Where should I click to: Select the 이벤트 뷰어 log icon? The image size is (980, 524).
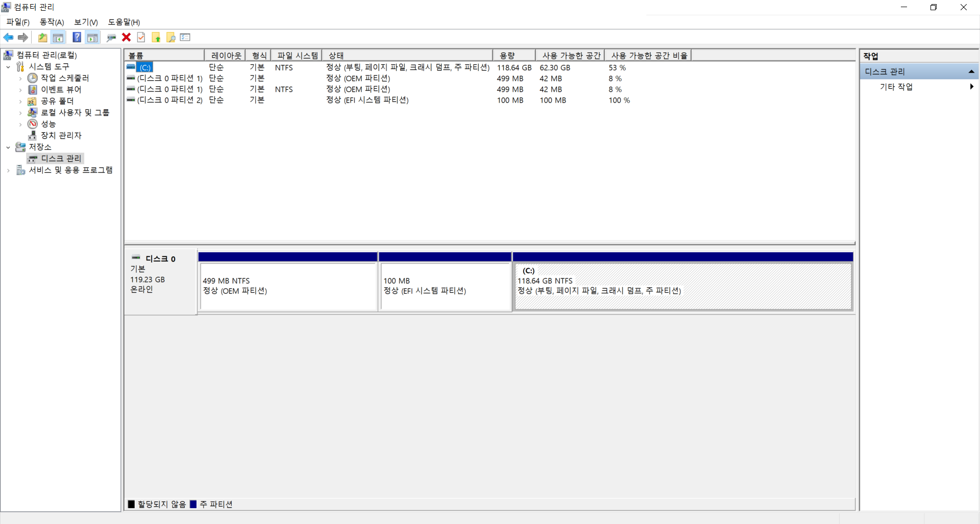pos(33,89)
